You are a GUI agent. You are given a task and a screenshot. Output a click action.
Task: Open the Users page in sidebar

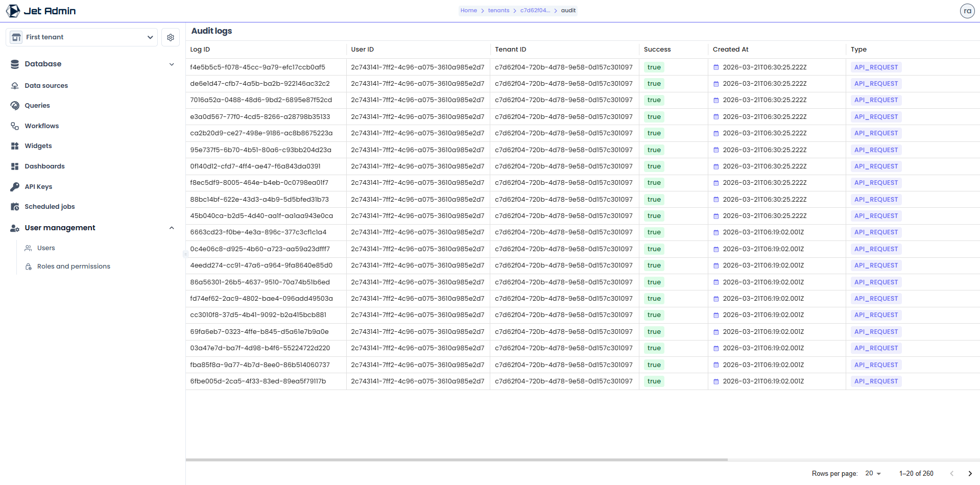[x=47, y=248]
